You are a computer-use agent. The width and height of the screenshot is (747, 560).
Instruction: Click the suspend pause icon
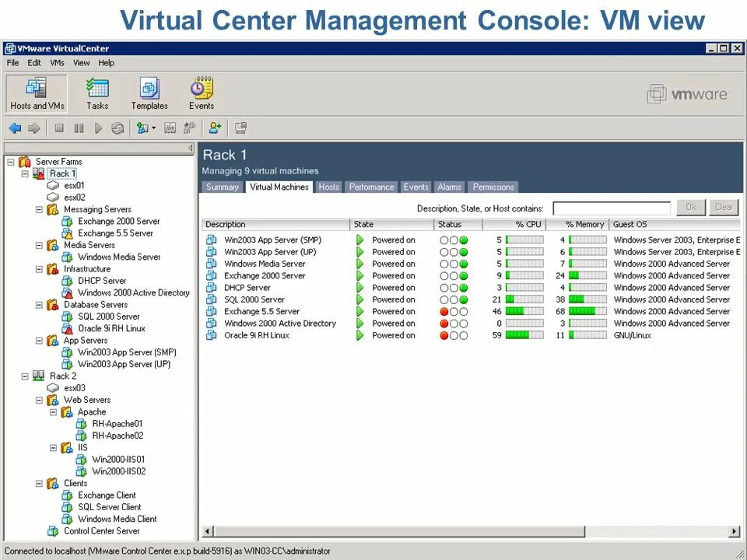click(79, 128)
